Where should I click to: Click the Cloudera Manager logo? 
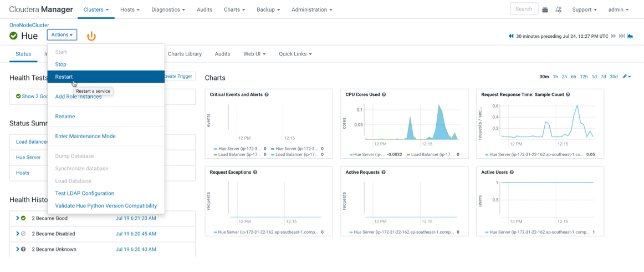41,9
